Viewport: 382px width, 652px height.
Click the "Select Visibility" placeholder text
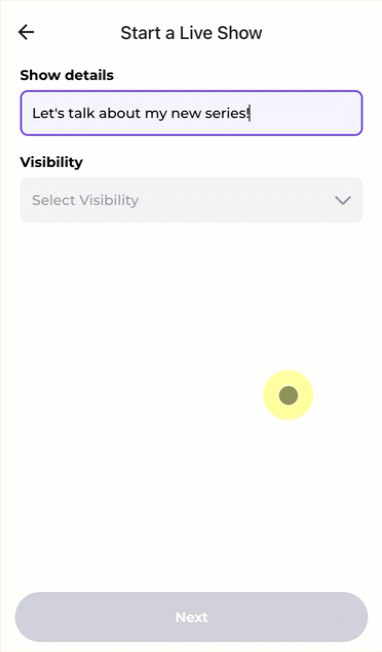coord(86,200)
